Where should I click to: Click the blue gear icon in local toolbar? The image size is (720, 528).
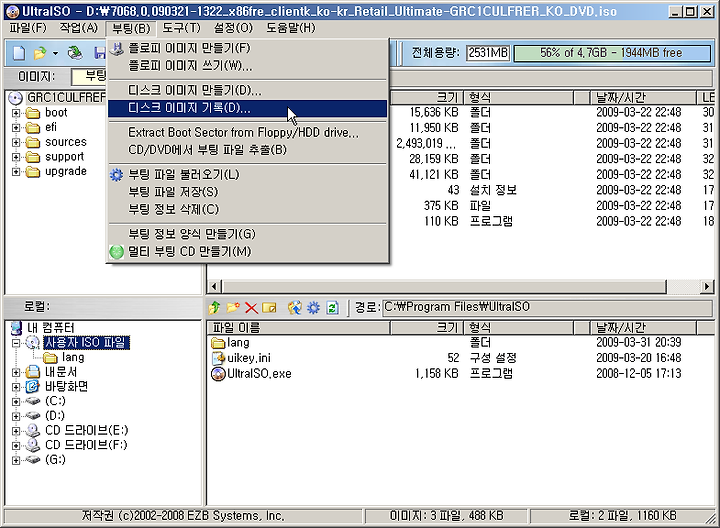(313, 307)
